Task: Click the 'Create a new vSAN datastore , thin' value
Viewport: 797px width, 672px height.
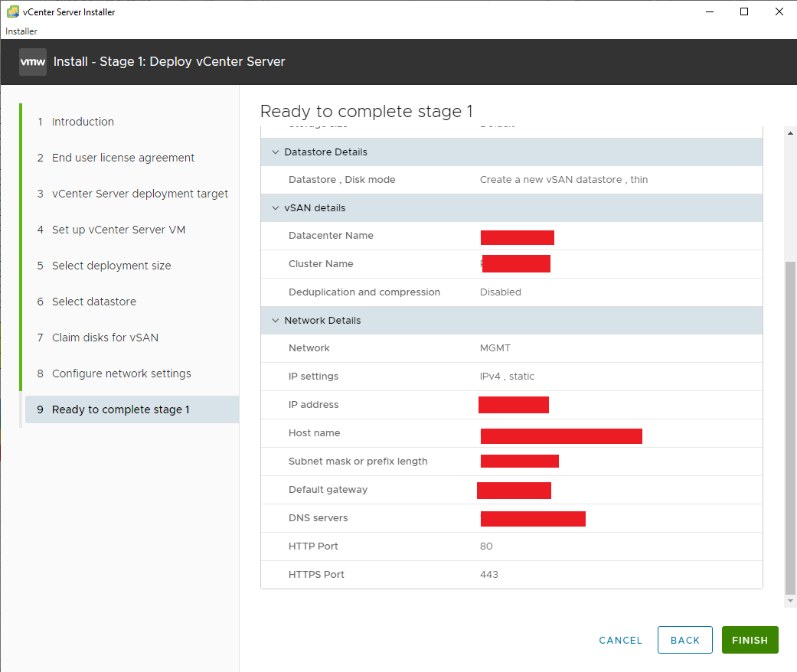Action: (563, 179)
